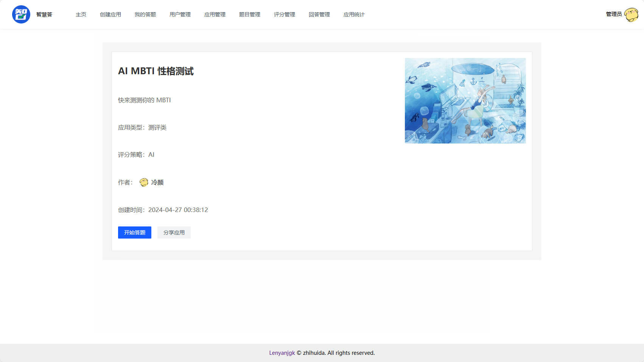Viewport: 644px width, 362px height.
Task: Click the 快来测测你的 MBTI description
Action: (145, 100)
